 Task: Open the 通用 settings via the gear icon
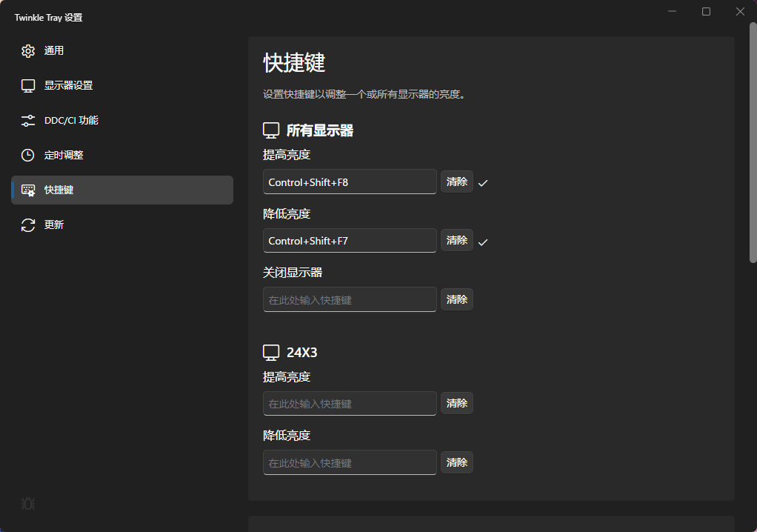click(x=28, y=50)
